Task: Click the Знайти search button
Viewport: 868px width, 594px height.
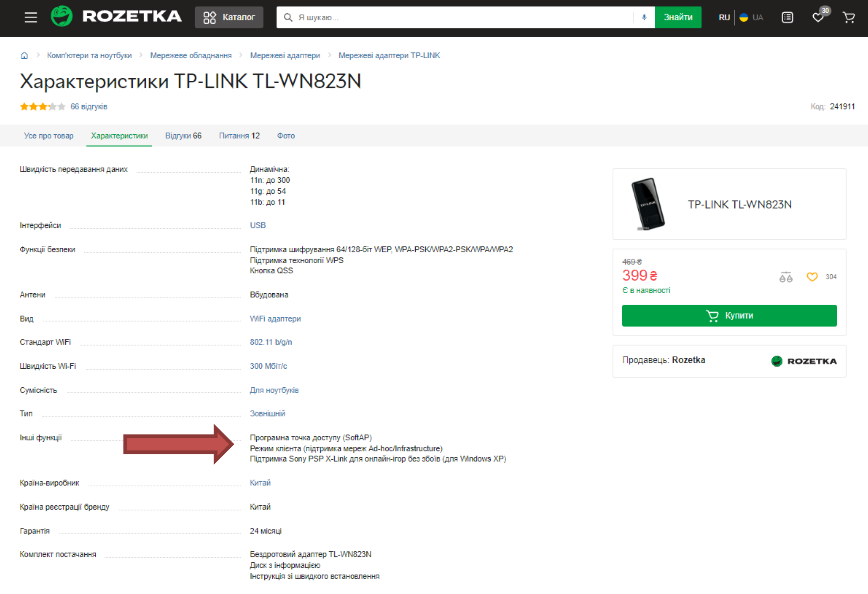Action: 678,17
